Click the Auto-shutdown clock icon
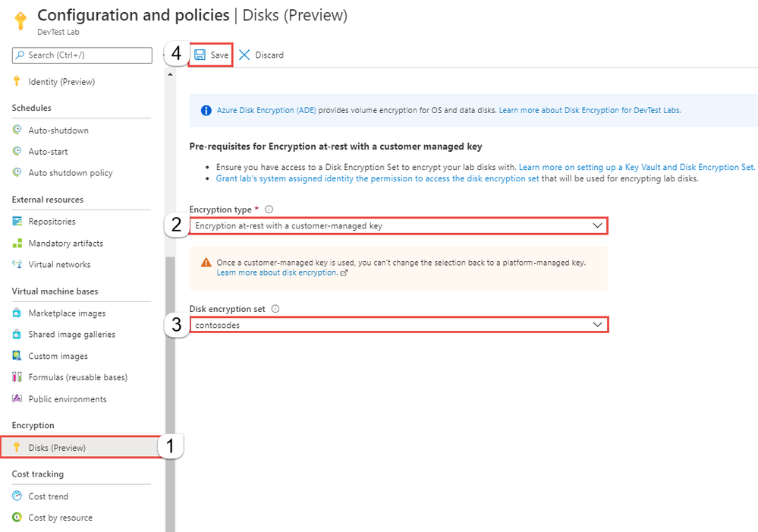The height and width of the screenshot is (532, 758). 17,130
